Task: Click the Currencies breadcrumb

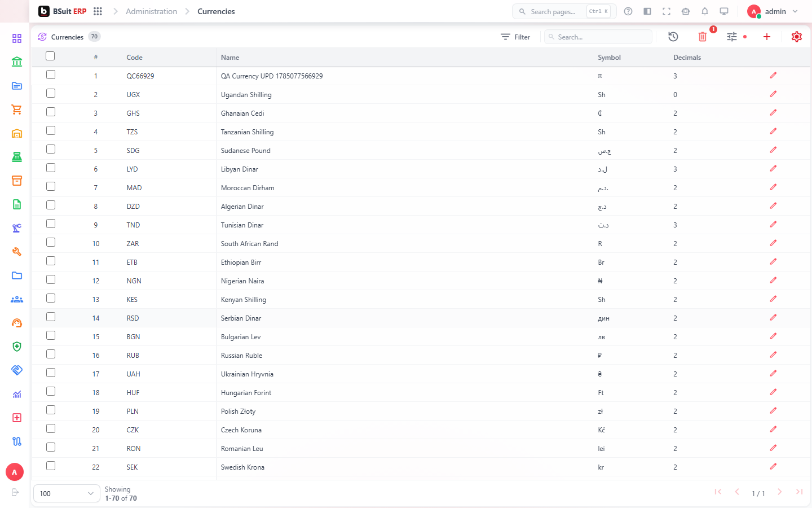Action: 216,11
